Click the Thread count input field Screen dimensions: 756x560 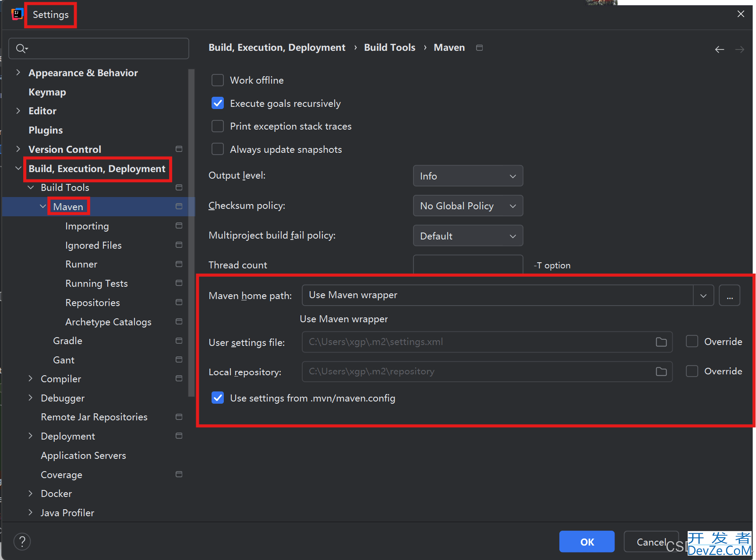pyautogui.click(x=468, y=264)
